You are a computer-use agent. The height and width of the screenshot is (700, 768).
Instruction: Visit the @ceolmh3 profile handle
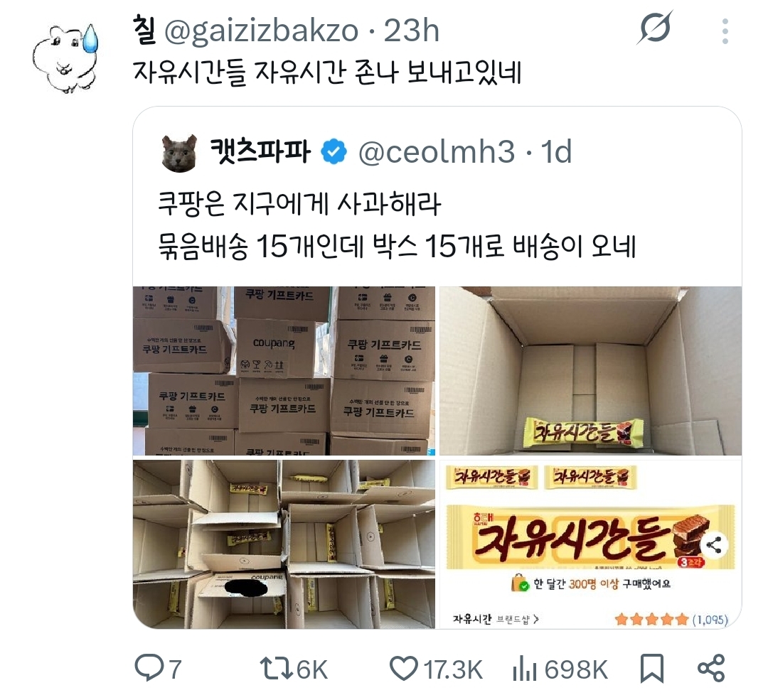(x=437, y=152)
